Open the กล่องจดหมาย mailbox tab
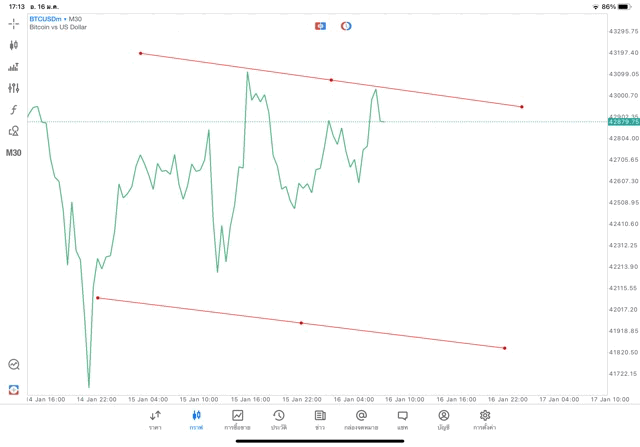Viewport: 640px width, 447px height. (361, 419)
